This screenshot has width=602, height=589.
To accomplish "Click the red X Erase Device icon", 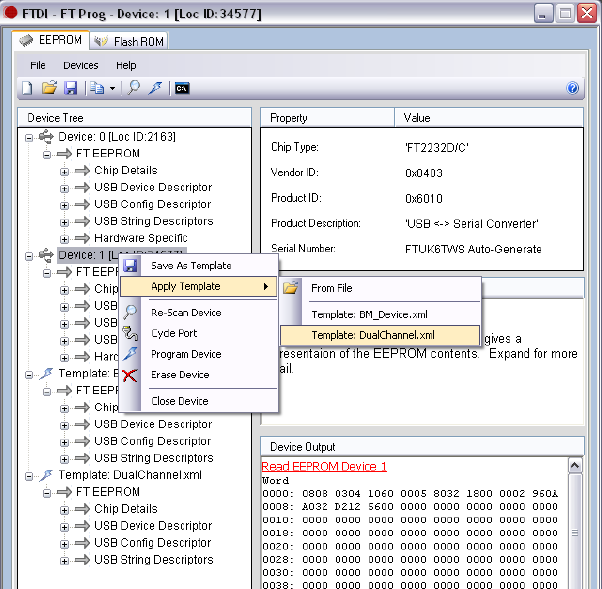I will [130, 375].
